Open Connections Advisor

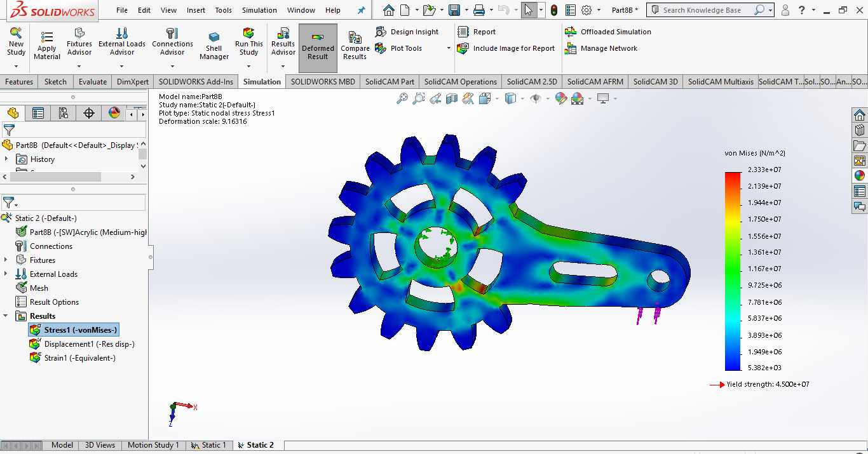[172, 42]
